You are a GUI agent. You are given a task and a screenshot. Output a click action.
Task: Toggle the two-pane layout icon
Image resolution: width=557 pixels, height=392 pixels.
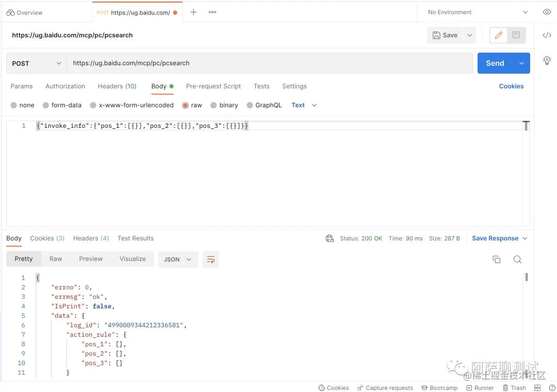(537, 388)
